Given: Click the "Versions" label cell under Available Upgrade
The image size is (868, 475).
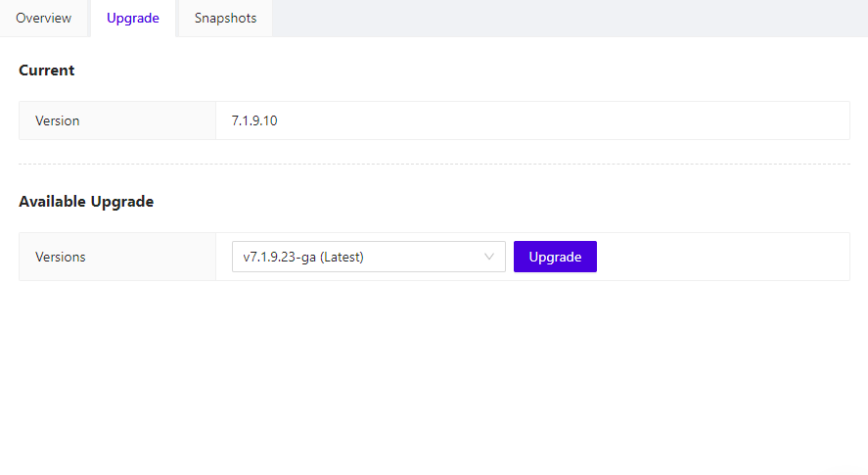Looking at the screenshot, I should tap(117, 257).
